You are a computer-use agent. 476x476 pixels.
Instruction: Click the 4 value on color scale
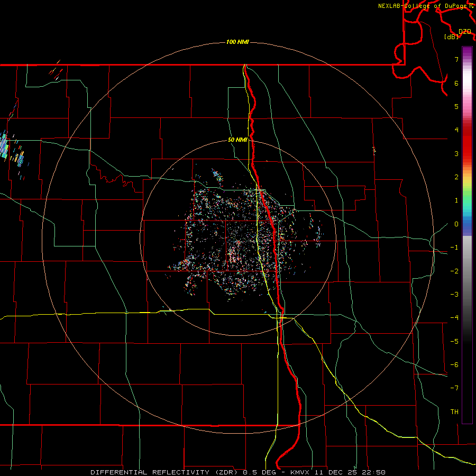tap(456, 130)
